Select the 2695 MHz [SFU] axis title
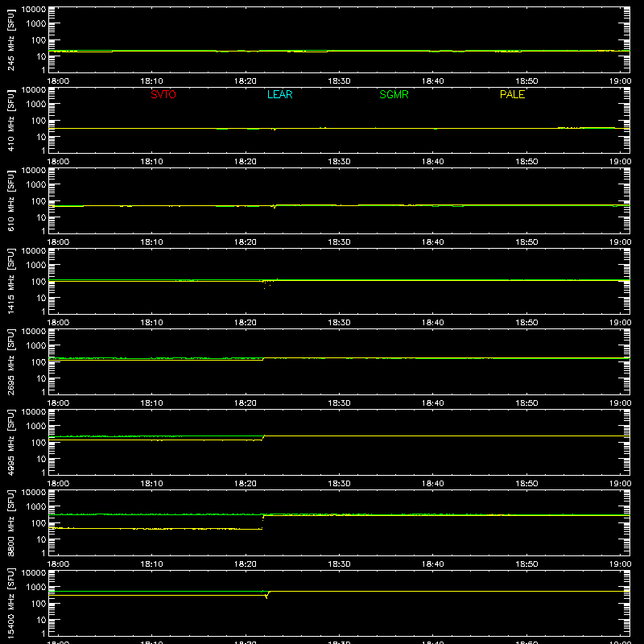Image resolution: width=644 pixels, height=644 pixels. 11,361
